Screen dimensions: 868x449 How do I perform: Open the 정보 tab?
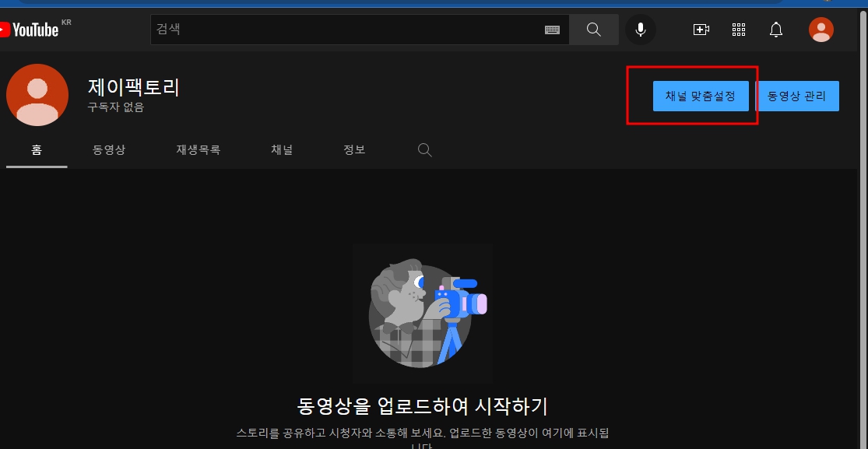354,149
